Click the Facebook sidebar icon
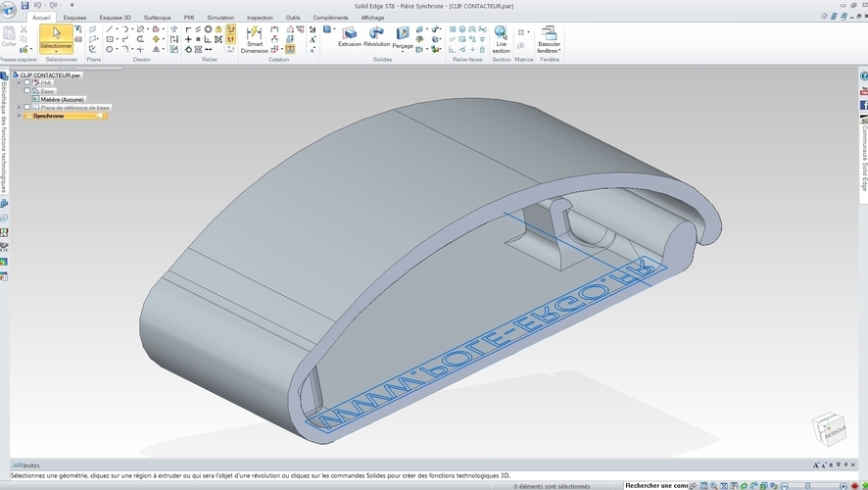868x490 pixels. tap(863, 105)
